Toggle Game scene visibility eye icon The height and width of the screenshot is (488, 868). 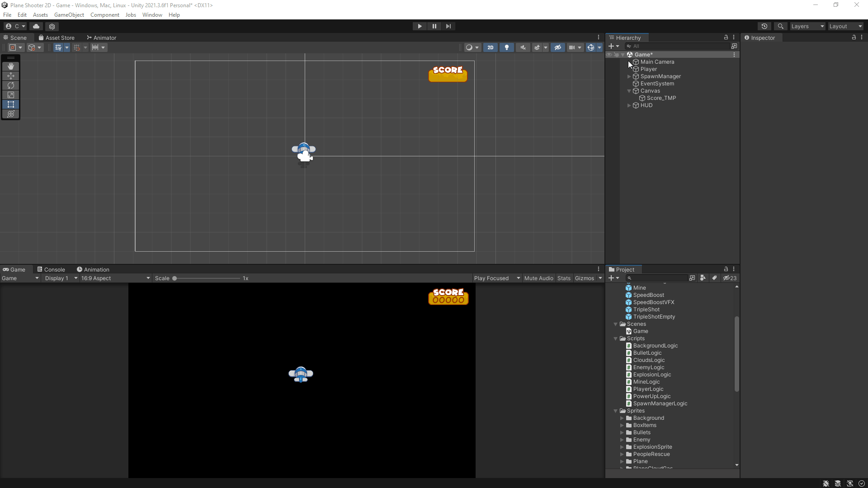(x=609, y=55)
